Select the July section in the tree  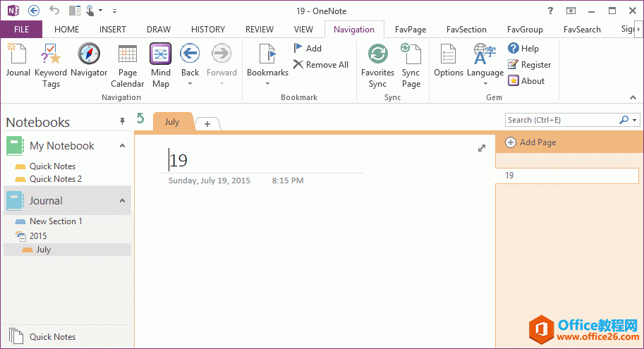tap(44, 250)
